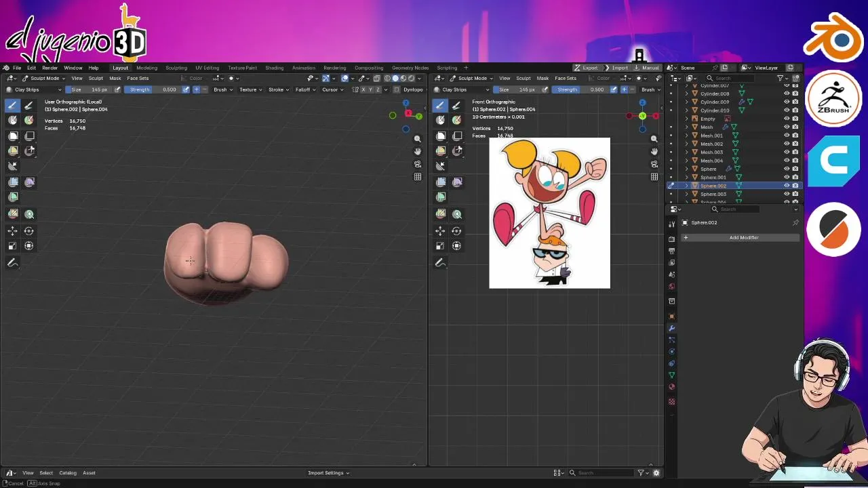Open the Texture dropdown
This screenshot has height=488, width=868.
coord(250,89)
